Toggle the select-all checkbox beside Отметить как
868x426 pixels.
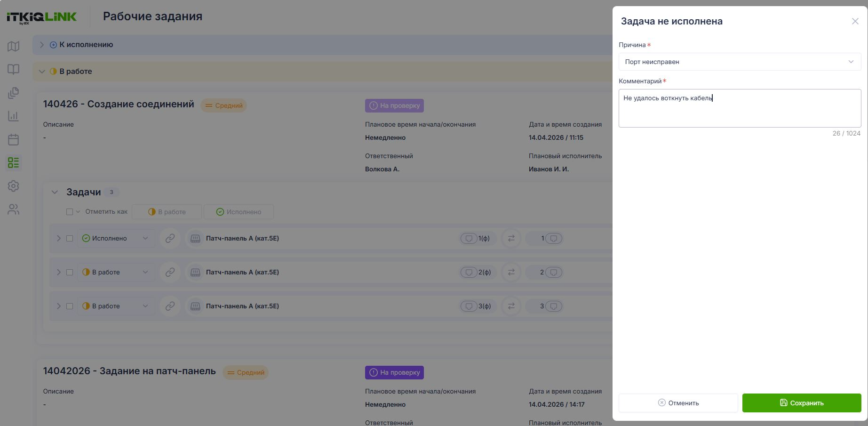click(x=70, y=212)
